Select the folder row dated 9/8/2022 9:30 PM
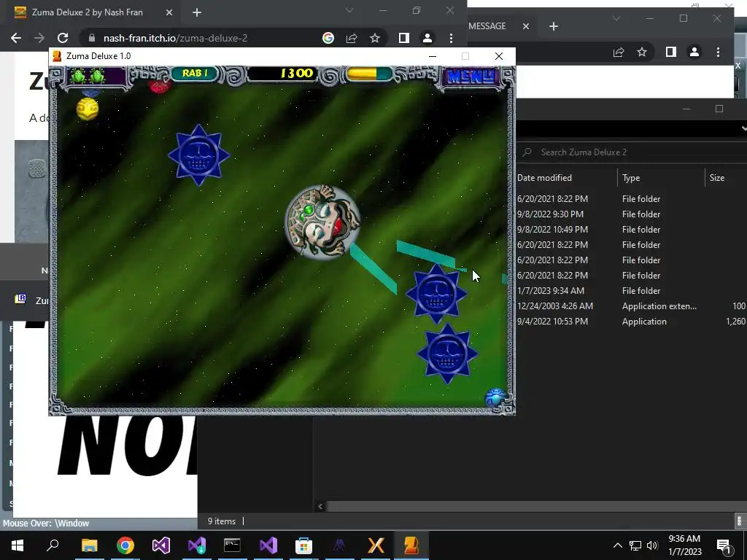 click(x=632, y=214)
